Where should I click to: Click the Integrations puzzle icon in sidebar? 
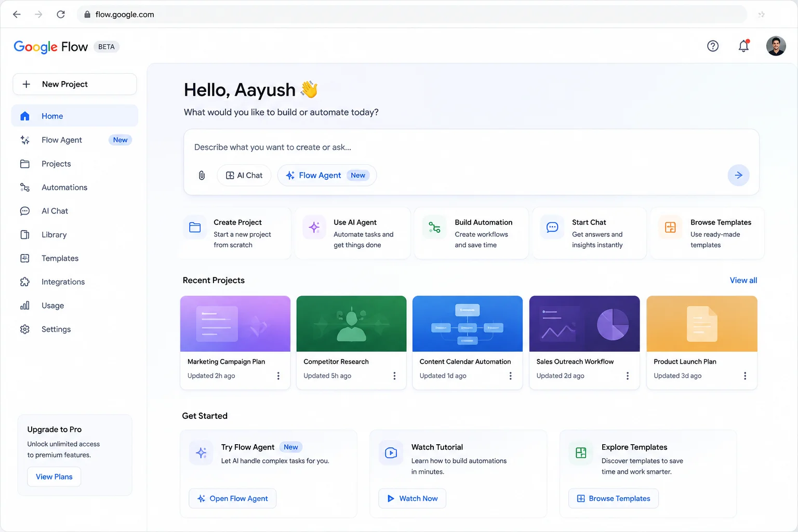(25, 282)
